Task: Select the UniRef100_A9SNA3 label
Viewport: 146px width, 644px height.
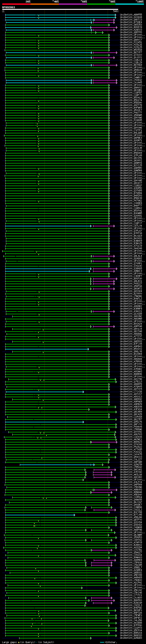Action: coord(131,371)
